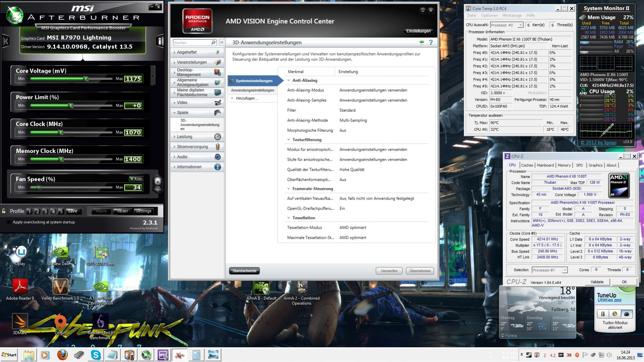Toggle the profile lock padlock in Afterburner
The image size is (644, 362).
[x=4, y=211]
